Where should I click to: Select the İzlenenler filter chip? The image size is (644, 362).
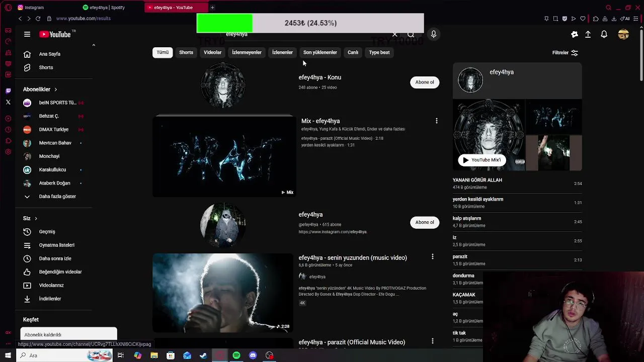click(x=282, y=52)
